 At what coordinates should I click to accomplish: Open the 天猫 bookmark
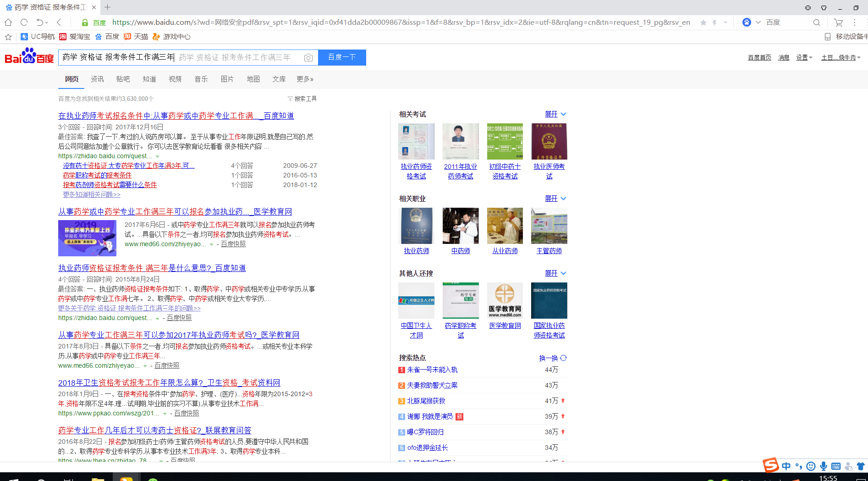coord(136,37)
